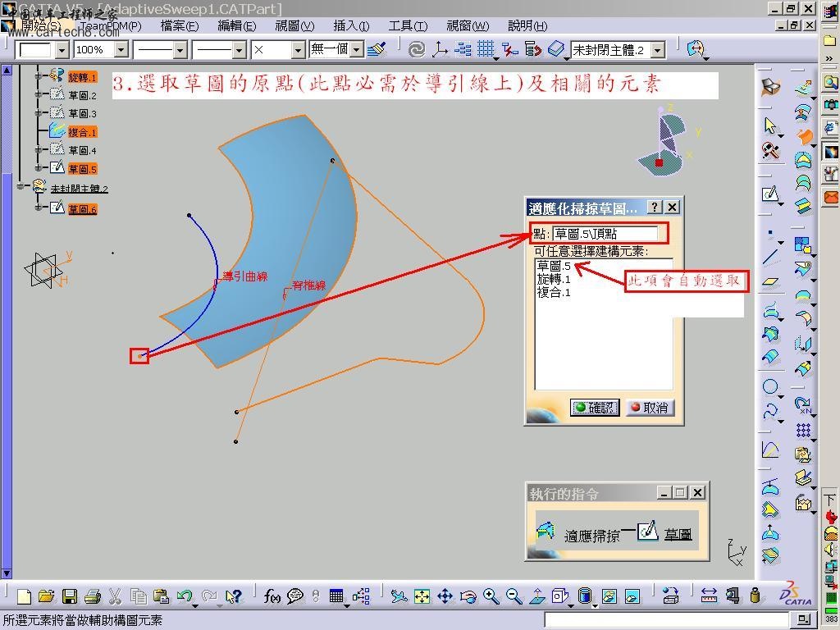Select 複合.1 in the dialog element list
The image size is (840, 630).
(x=554, y=293)
